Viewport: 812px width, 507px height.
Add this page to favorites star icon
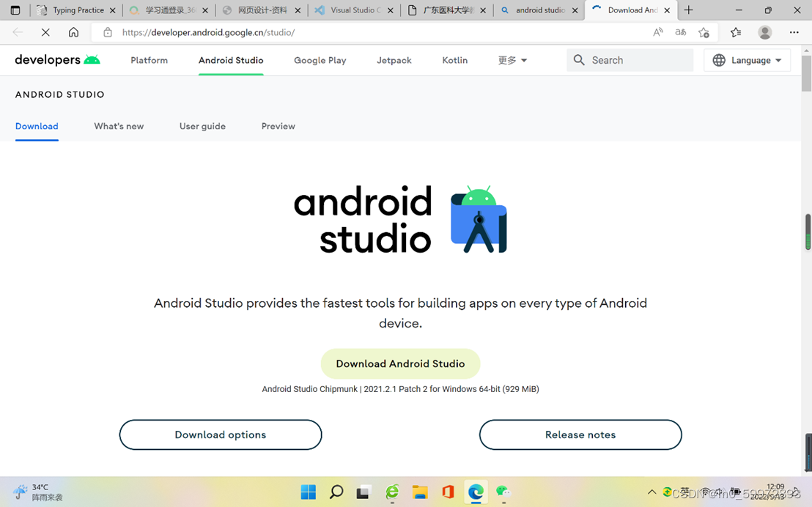click(704, 32)
